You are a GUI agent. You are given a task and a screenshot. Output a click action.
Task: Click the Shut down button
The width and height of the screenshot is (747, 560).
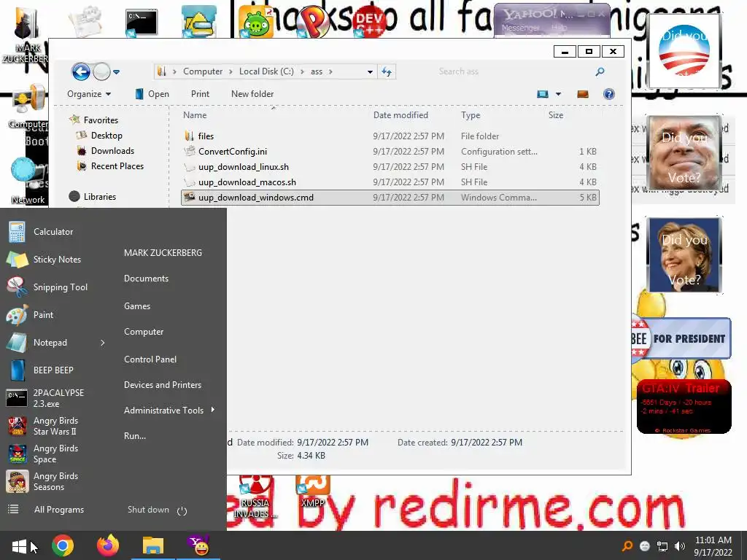(x=148, y=510)
